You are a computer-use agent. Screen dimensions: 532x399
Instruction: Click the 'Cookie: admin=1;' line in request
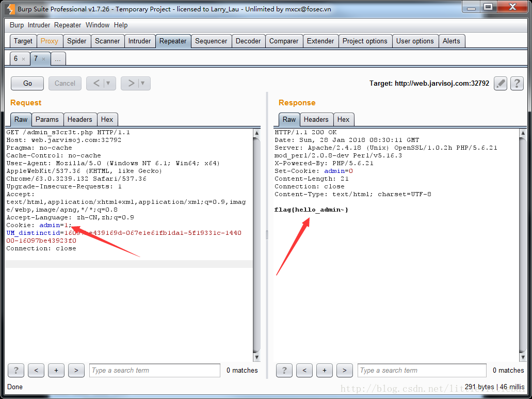point(39,225)
